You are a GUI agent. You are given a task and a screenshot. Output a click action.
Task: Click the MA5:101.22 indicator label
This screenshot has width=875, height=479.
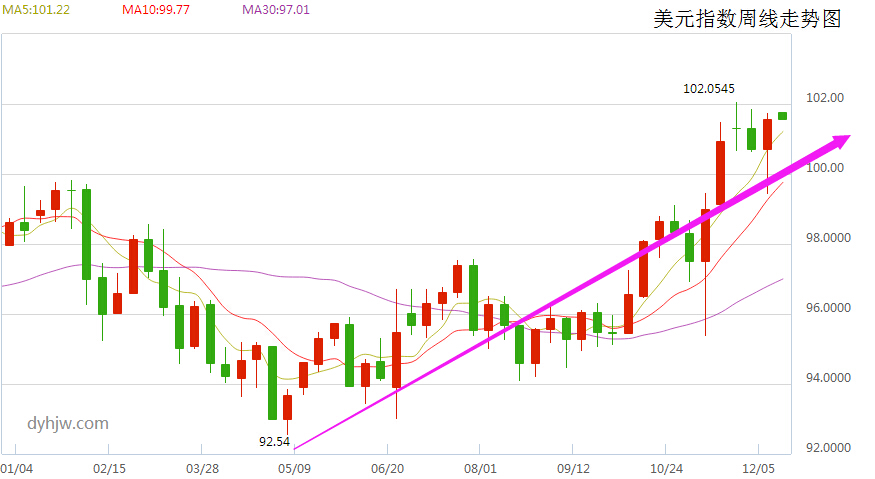click(34, 10)
